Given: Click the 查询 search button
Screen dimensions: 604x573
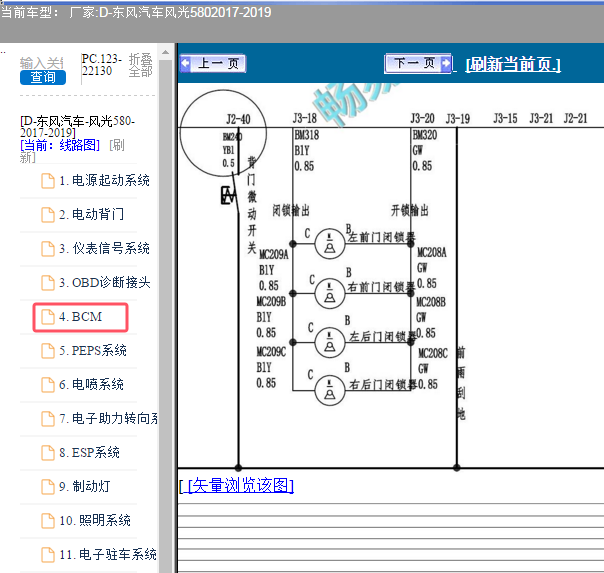Looking at the screenshot, I should [x=43, y=77].
